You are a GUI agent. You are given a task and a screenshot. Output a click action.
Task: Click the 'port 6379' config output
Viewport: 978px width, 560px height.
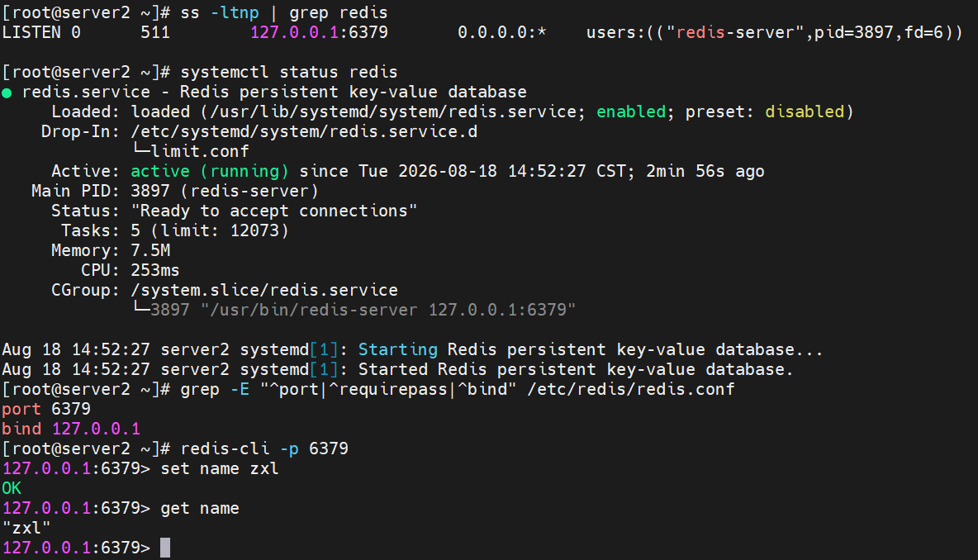coord(46,409)
